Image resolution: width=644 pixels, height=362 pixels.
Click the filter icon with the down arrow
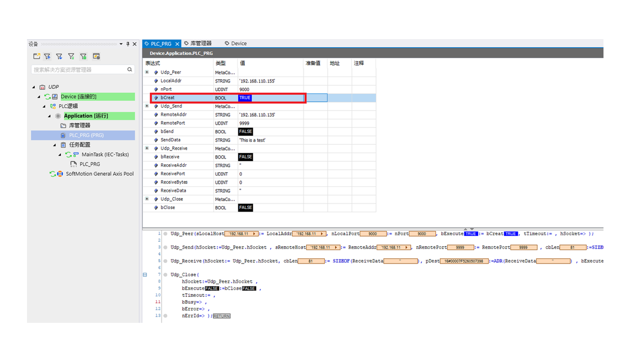pyautogui.click(x=59, y=56)
